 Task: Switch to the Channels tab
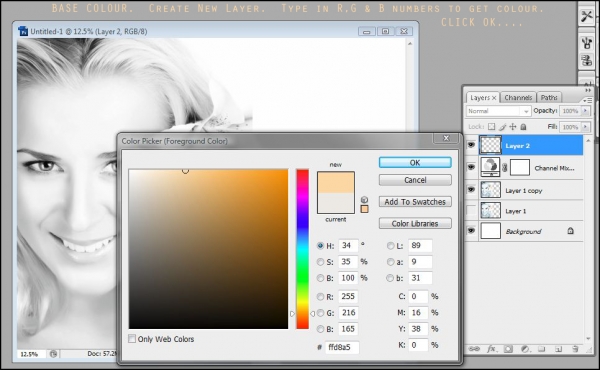click(518, 98)
